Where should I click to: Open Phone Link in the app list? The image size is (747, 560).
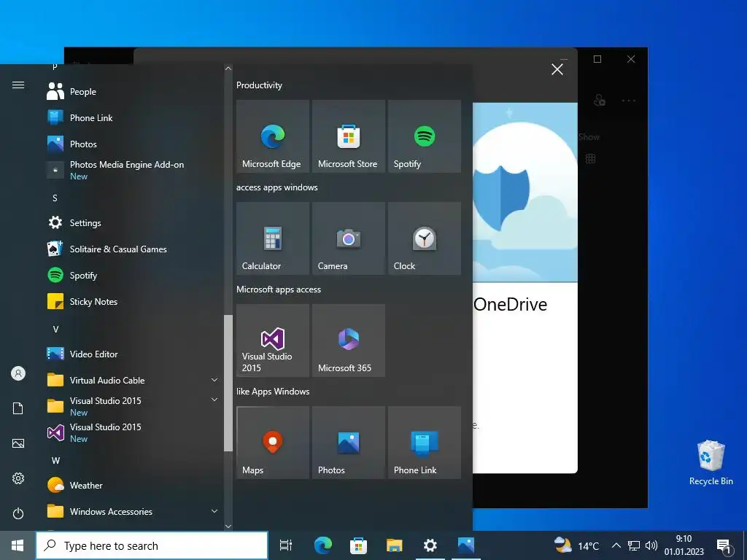pyautogui.click(x=133, y=117)
